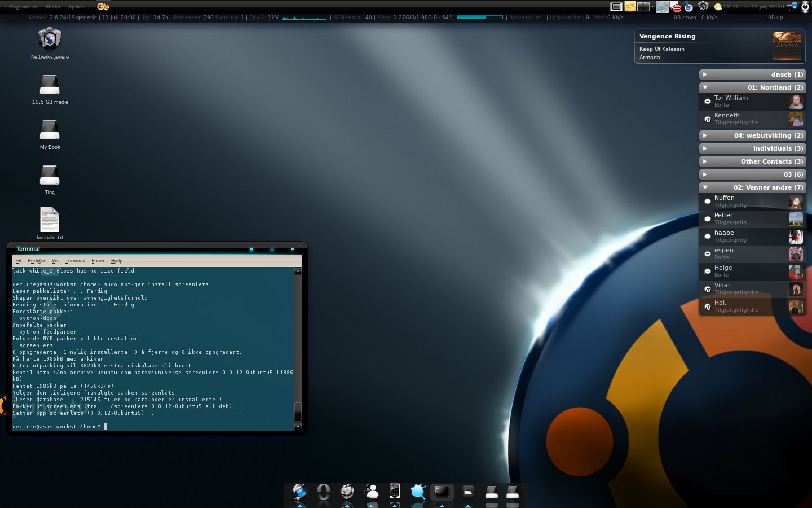Select the terminal icon in the dock
The width and height of the screenshot is (812, 508).
point(442,492)
